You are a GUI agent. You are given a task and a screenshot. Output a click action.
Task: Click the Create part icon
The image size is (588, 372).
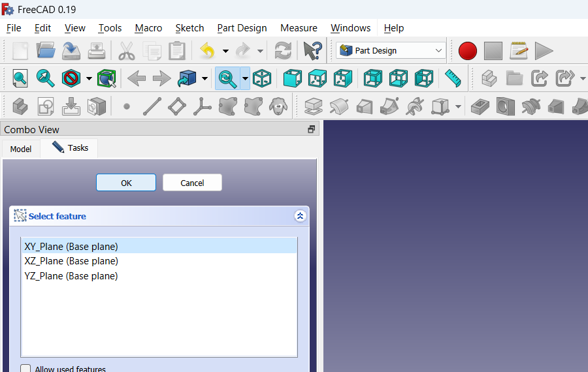click(x=489, y=79)
